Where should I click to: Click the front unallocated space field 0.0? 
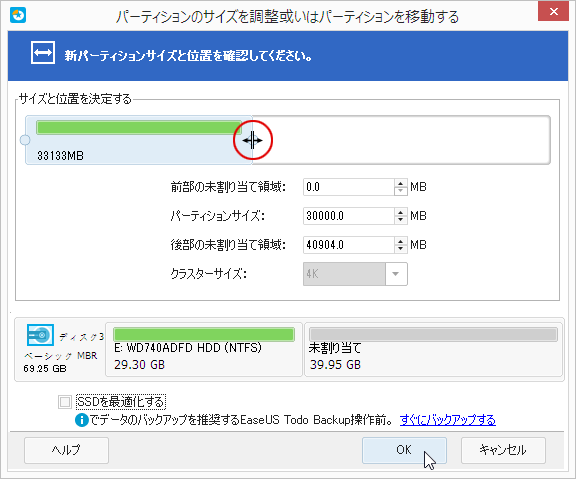click(x=349, y=187)
